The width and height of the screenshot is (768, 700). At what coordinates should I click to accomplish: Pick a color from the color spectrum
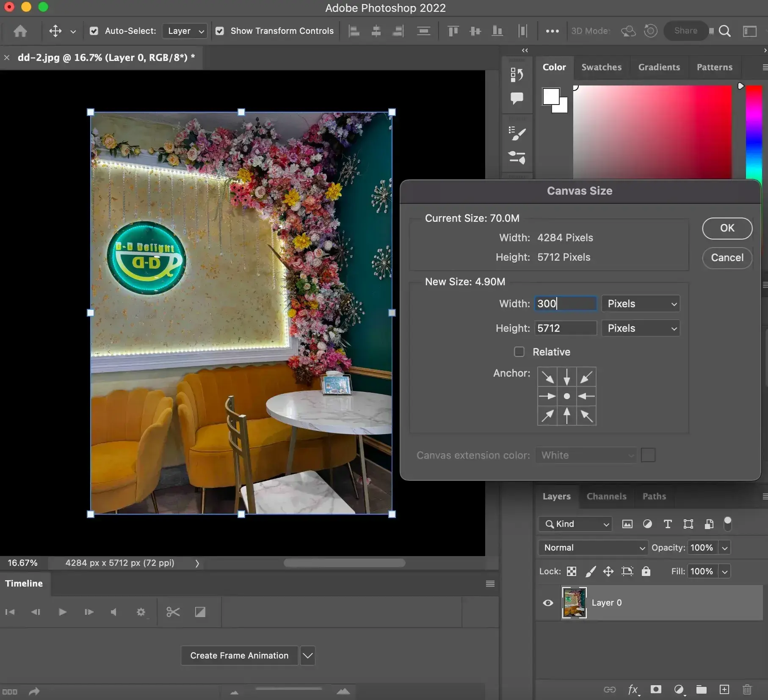652,131
